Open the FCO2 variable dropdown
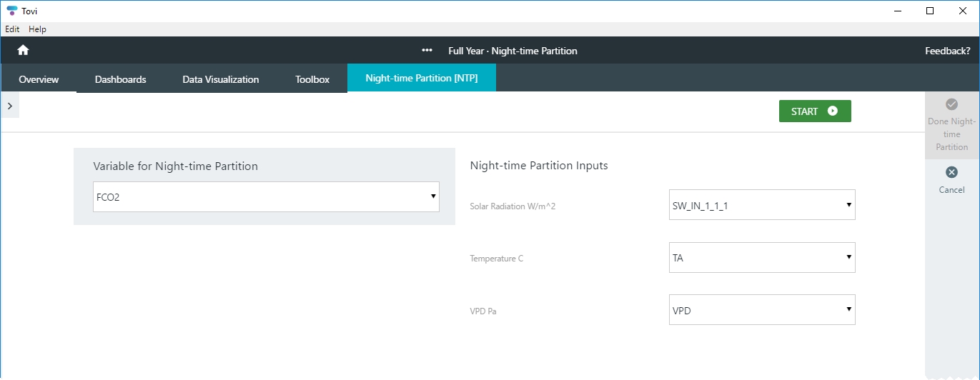The height and width of the screenshot is (380, 980). (x=267, y=196)
